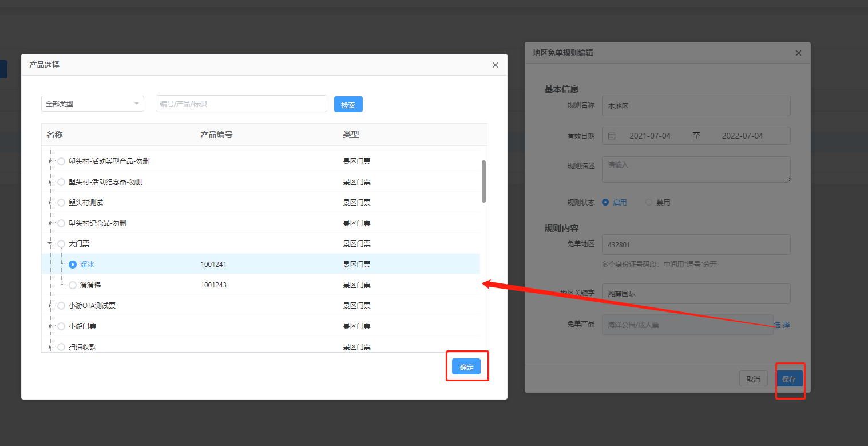Close the 产品选择 dialog
868x446 pixels.
pyautogui.click(x=496, y=65)
